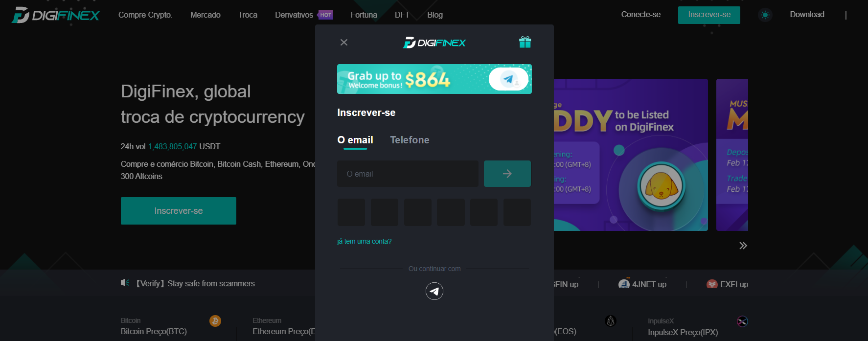Click the Bitcoin orange coin icon
Image resolution: width=868 pixels, height=341 pixels.
tap(215, 321)
